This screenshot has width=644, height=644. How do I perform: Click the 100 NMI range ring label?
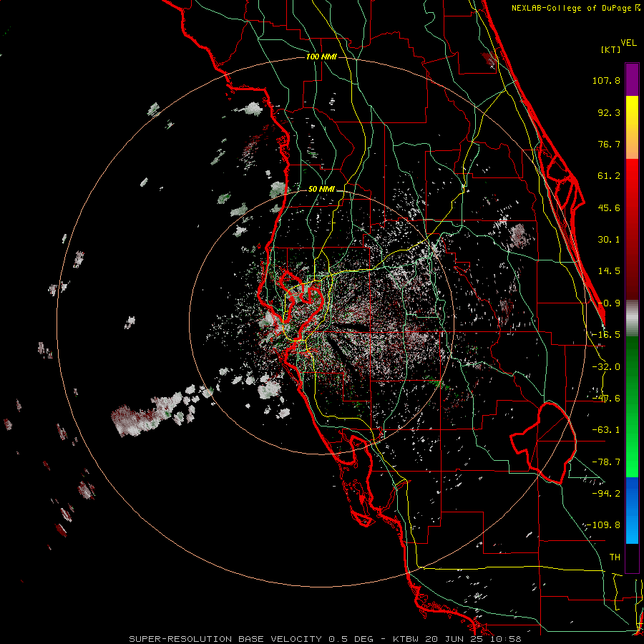(x=321, y=57)
